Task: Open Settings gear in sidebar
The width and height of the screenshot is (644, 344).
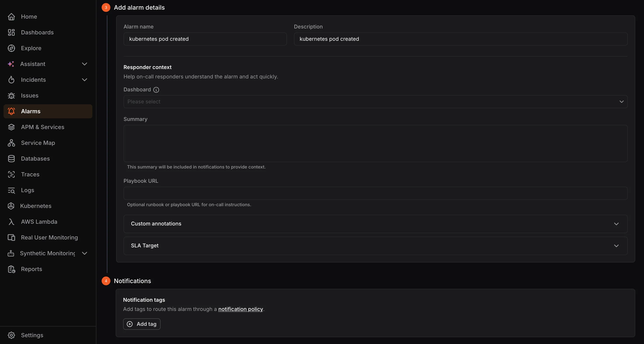Action: (x=11, y=335)
